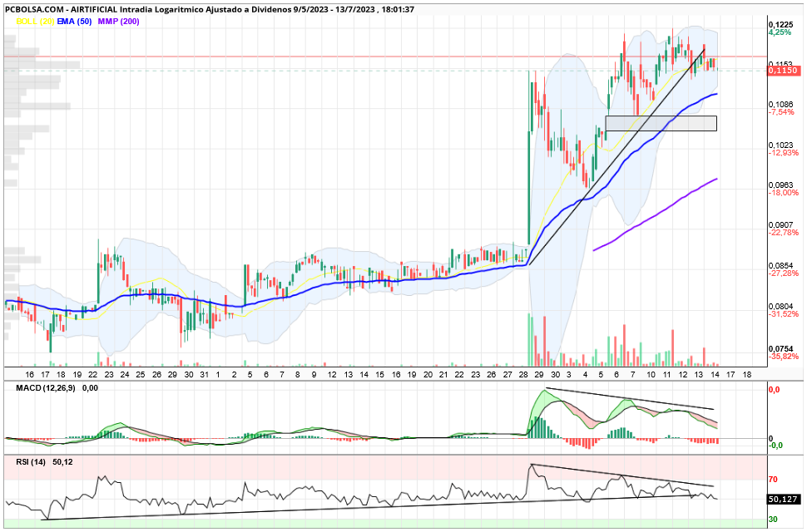This screenshot has width=807, height=532.
Task: Click the date axis label 21
Action: pyautogui.click(x=443, y=375)
